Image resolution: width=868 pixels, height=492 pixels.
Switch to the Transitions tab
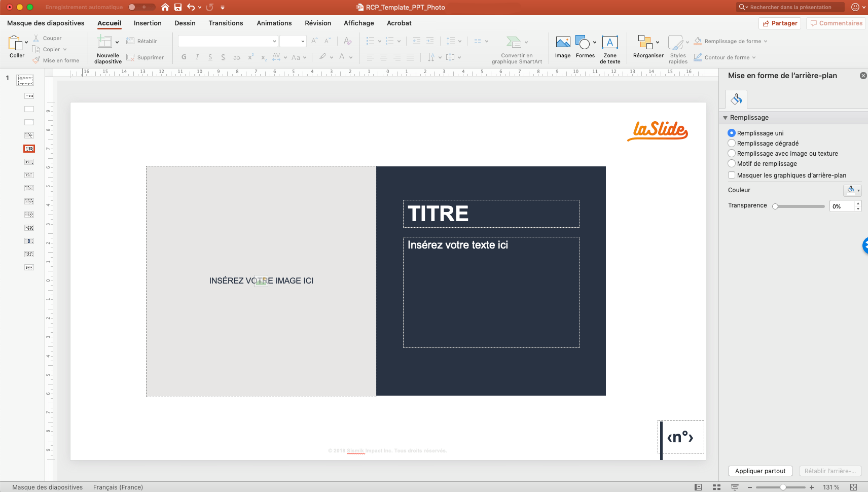[x=226, y=23]
